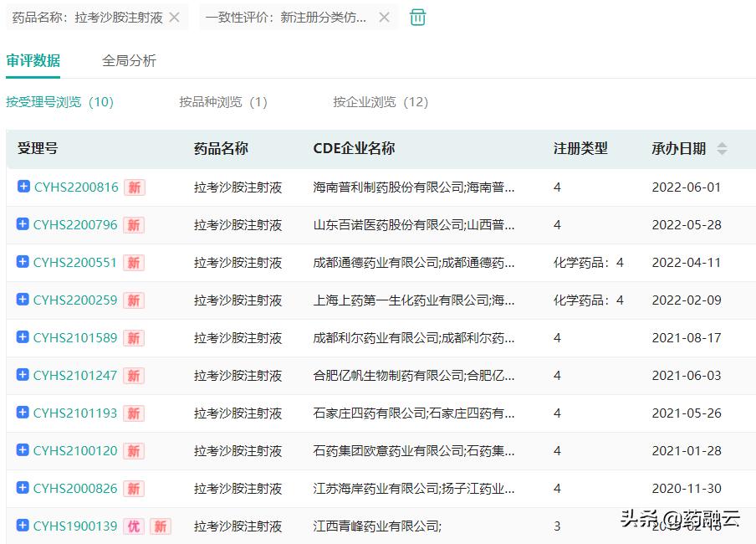Expand row CYHS2101589 with plus icon
Screen dimensions: 756x544
23,337
